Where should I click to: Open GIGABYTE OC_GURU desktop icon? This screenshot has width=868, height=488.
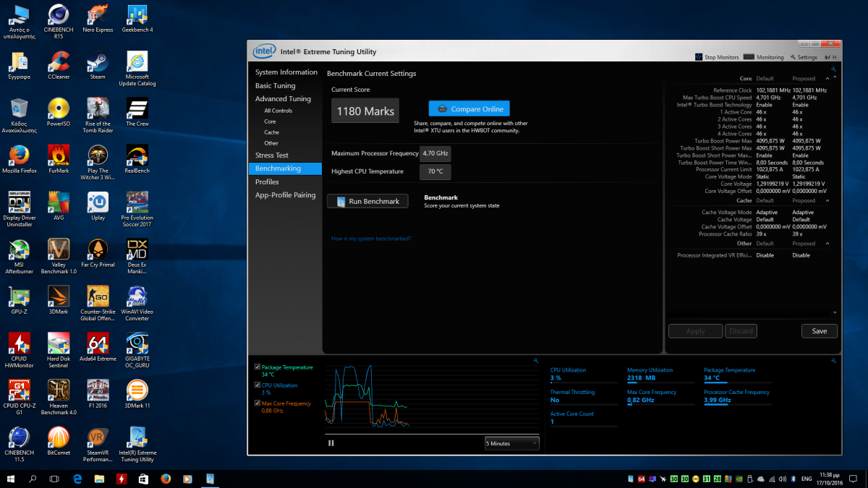tap(137, 351)
